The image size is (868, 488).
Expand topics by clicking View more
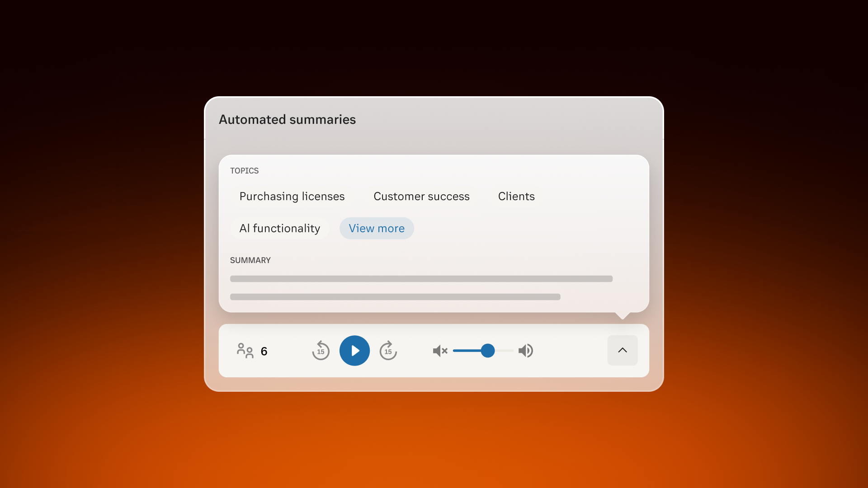376,228
